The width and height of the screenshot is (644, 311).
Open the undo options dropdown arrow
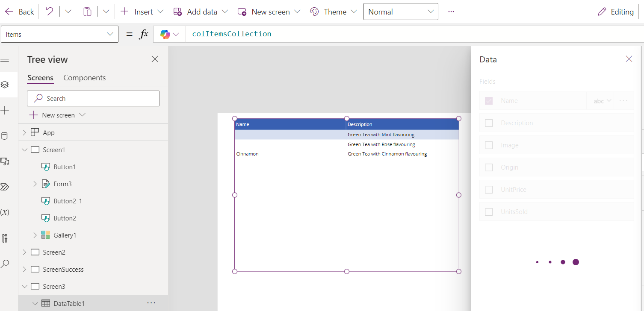pyautogui.click(x=68, y=12)
